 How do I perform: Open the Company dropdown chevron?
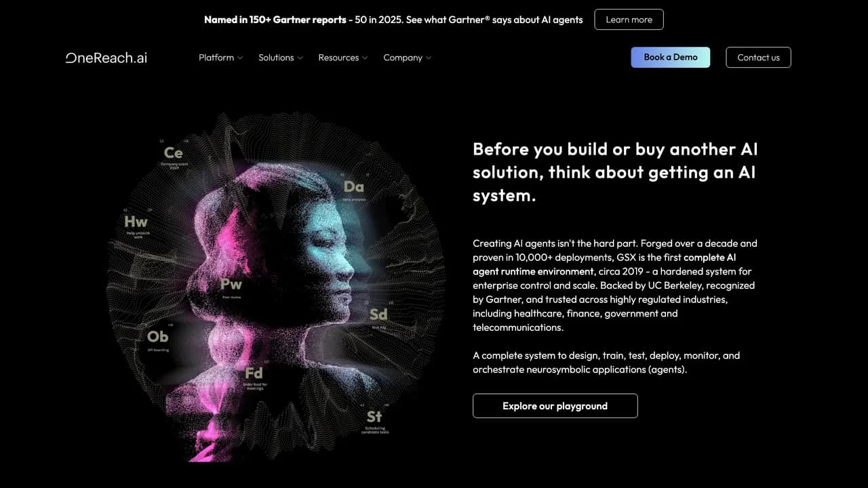pyautogui.click(x=428, y=58)
